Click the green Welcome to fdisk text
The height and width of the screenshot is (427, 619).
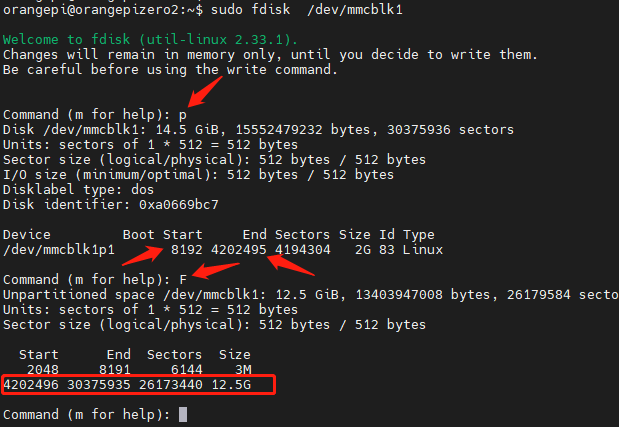[150, 39]
